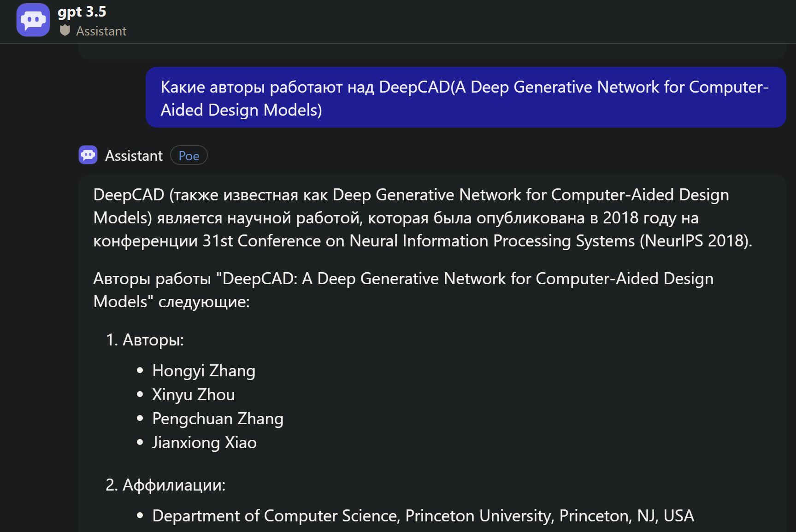This screenshot has width=796, height=532.
Task: Click the previous message bubble edge at top
Action: click(432, 52)
